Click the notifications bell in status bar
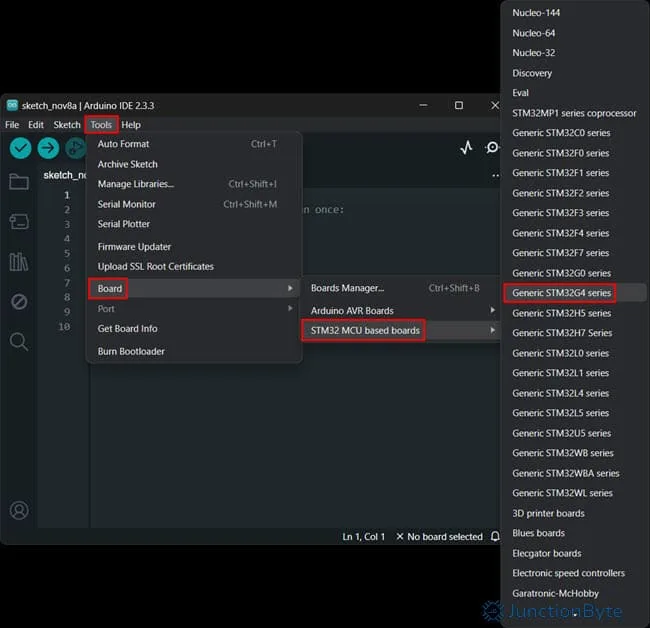Viewport: 650px width, 628px height. click(495, 537)
